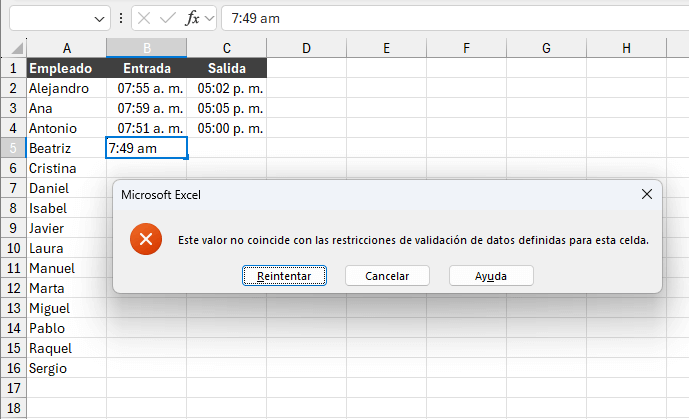Expand the Name Box dropdown arrow
The width and height of the screenshot is (689, 419).
(x=99, y=19)
